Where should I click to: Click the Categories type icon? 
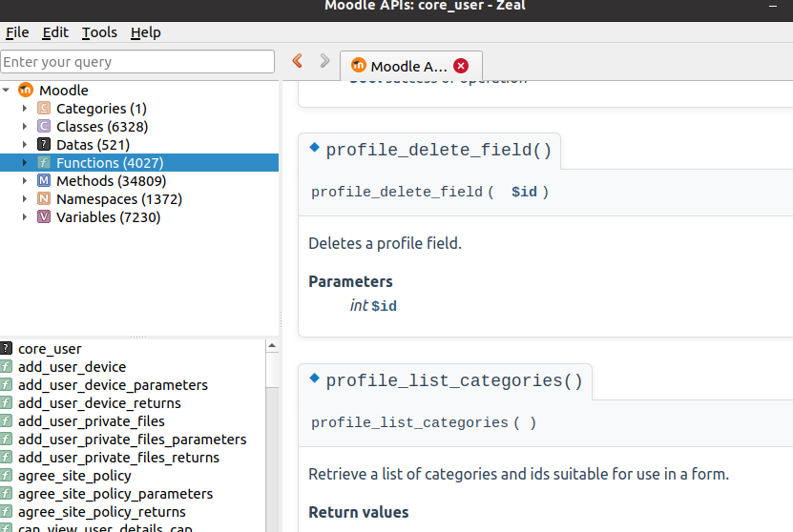pyautogui.click(x=44, y=108)
